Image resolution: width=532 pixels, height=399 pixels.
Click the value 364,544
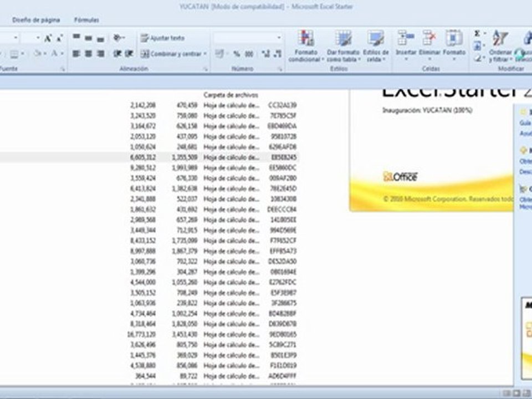pyautogui.click(x=146, y=376)
